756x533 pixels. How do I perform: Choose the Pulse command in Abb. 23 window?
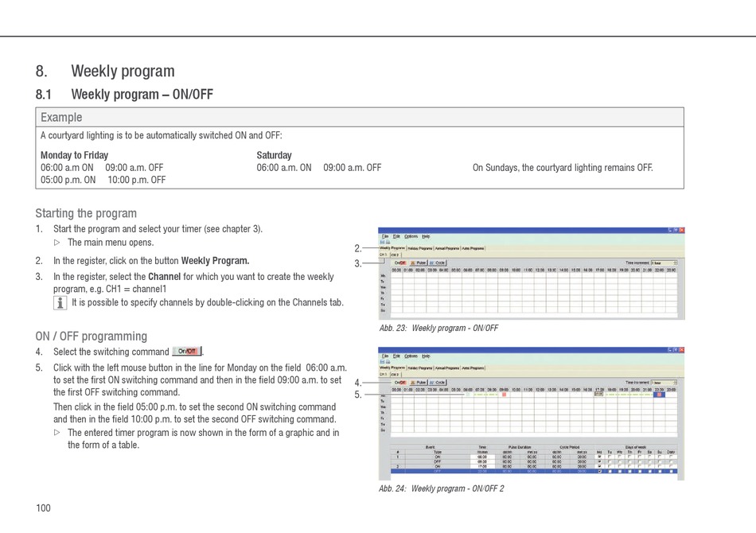[x=419, y=263]
